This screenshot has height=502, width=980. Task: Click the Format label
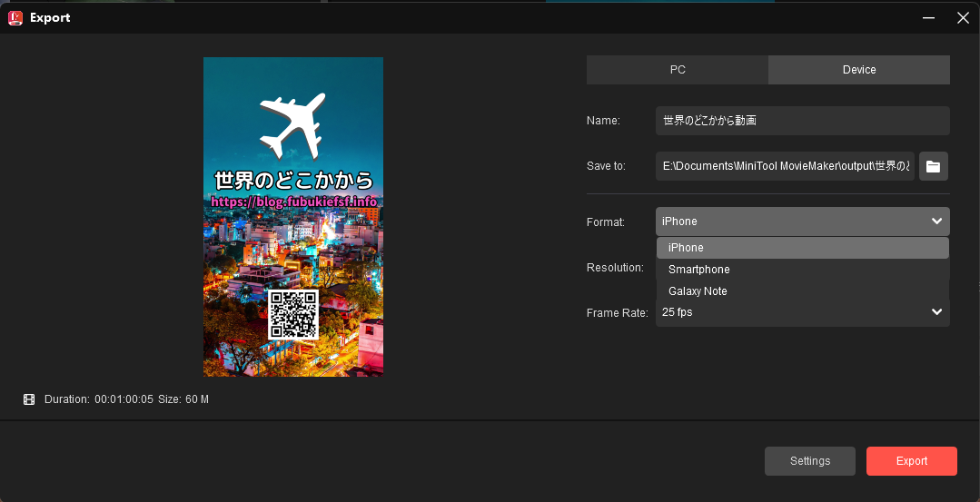[605, 222]
